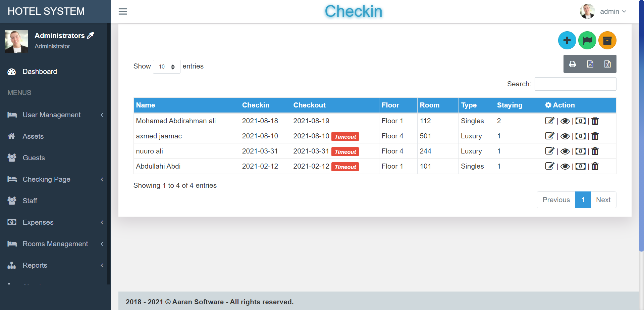Edit Mohamed Abdirahman ali's checkin record
The image size is (644, 310).
coord(550,121)
